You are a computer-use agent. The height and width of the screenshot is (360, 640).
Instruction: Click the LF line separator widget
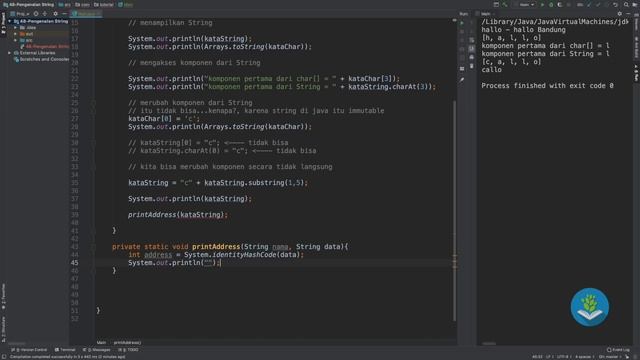click(x=549, y=357)
